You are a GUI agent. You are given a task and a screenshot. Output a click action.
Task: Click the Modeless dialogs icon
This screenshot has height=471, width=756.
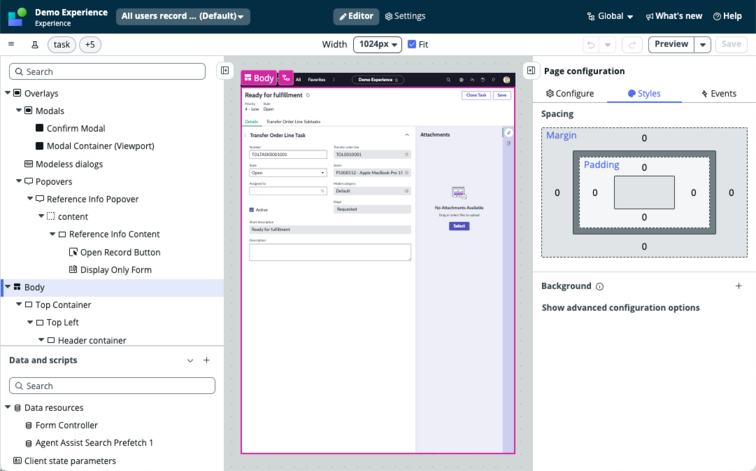coord(28,164)
